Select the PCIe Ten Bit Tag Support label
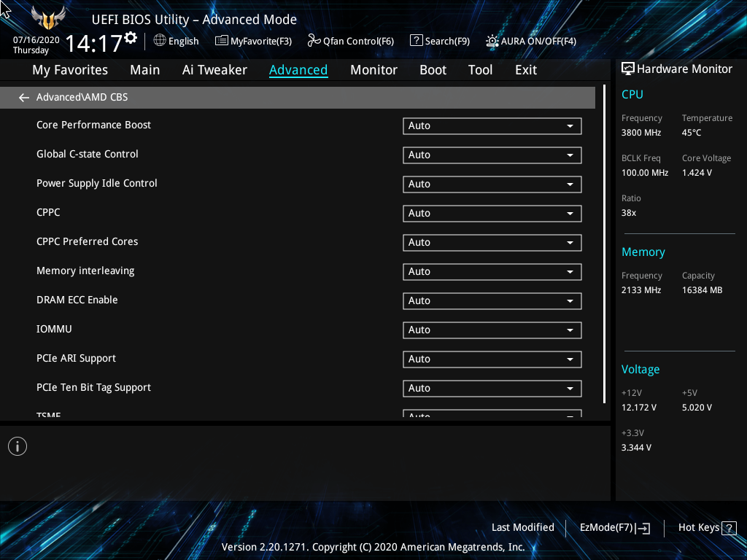Screen dimensions: 747x560 tap(94, 388)
